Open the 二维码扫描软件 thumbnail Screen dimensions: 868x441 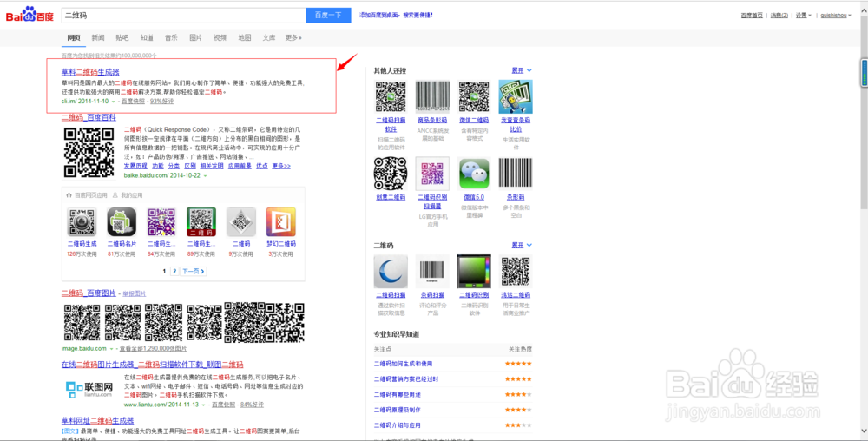(x=391, y=97)
